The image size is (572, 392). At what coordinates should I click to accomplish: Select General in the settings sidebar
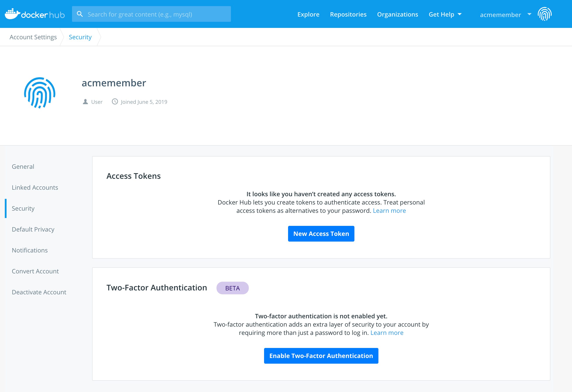pyautogui.click(x=23, y=167)
